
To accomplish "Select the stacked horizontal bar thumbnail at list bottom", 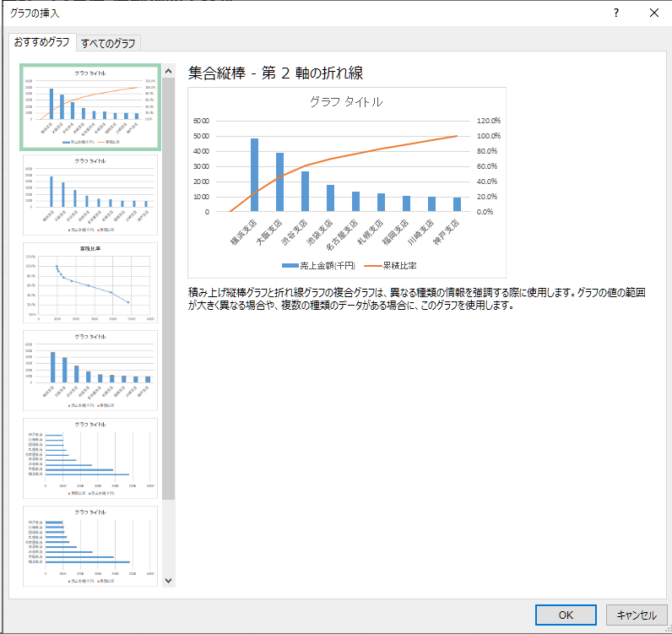I will click(x=89, y=545).
